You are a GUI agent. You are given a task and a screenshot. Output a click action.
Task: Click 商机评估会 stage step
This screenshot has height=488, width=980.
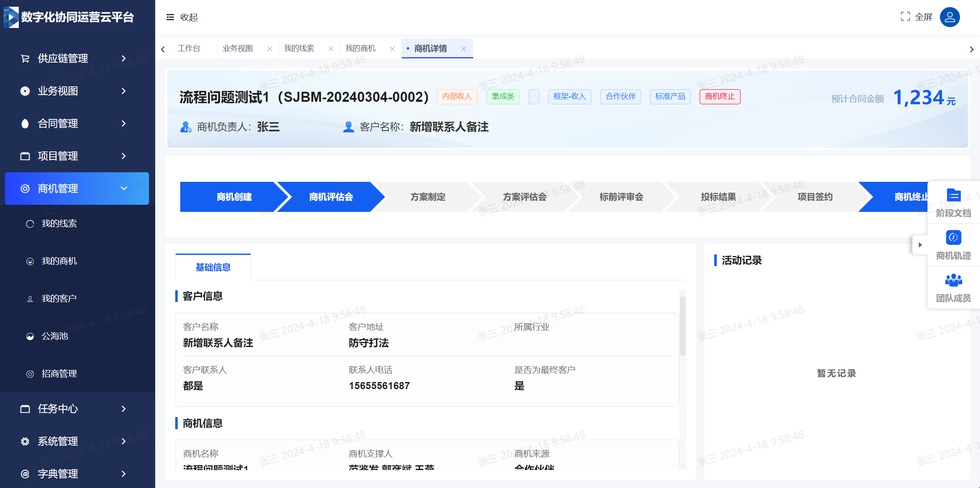click(331, 197)
